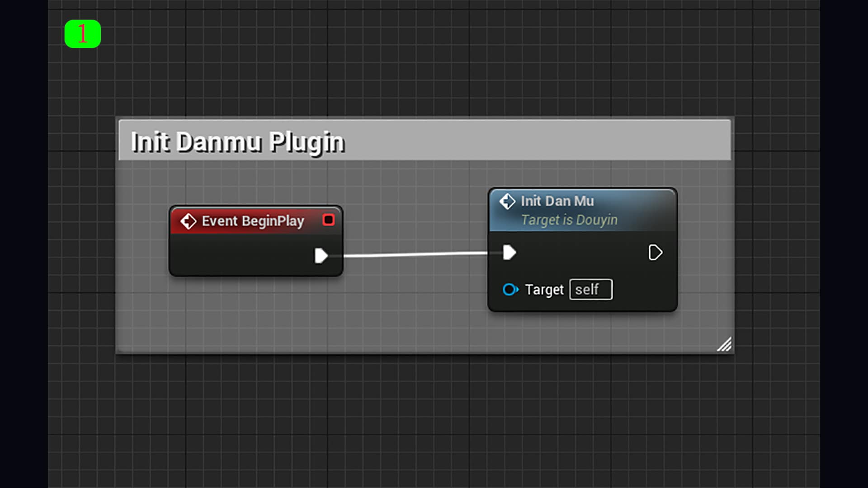The width and height of the screenshot is (868, 488).
Task: Click the white wire connecting the nodes
Action: click(x=416, y=255)
